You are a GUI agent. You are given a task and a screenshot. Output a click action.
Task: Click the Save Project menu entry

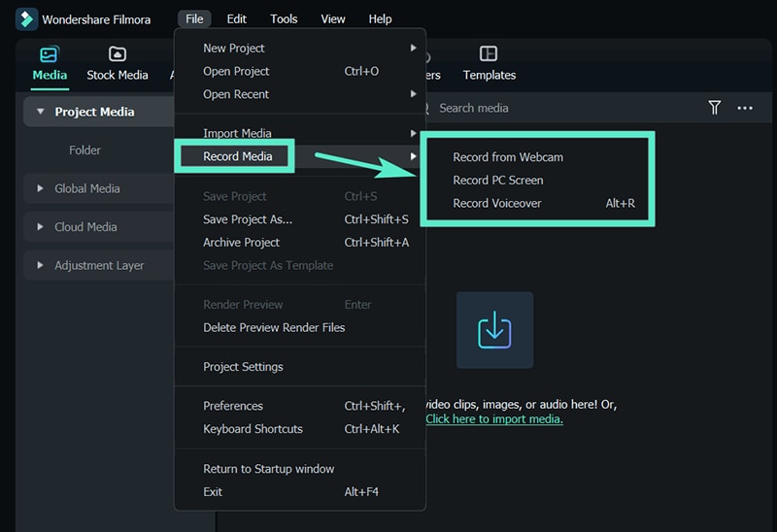tap(300, 197)
